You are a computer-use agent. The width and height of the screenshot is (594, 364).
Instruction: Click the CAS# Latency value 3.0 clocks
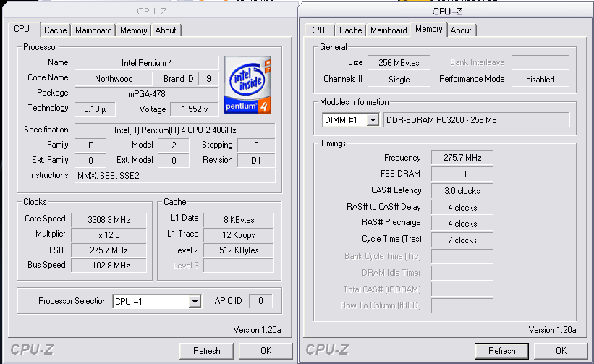coord(462,191)
